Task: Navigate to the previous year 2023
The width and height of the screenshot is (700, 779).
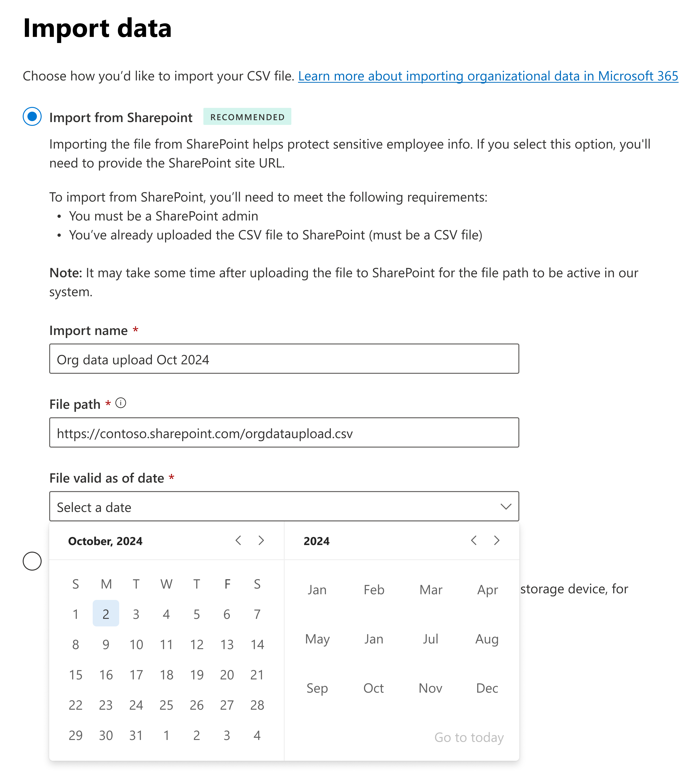Action: tap(474, 541)
